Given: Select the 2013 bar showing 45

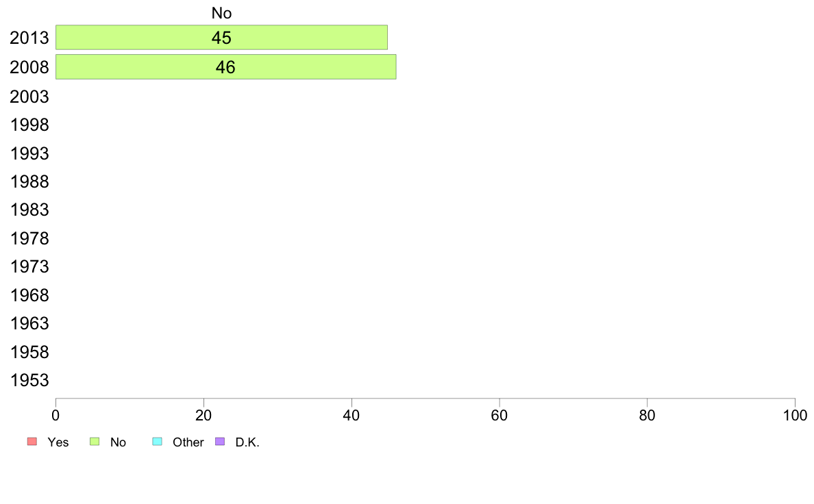Looking at the screenshot, I should pyautogui.click(x=222, y=38).
